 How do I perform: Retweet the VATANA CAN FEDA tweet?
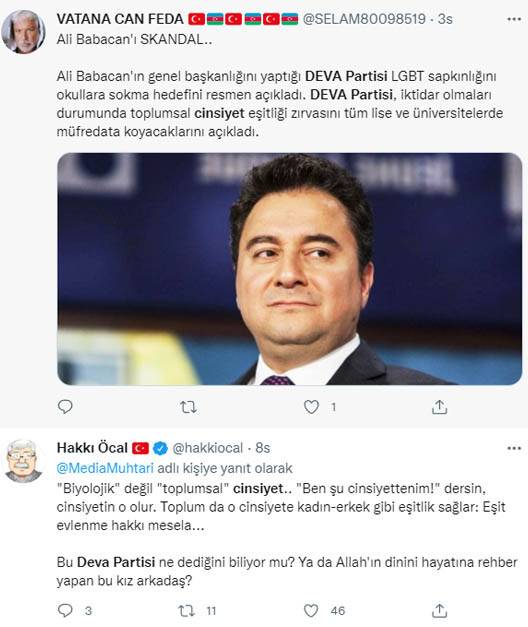[x=188, y=407]
